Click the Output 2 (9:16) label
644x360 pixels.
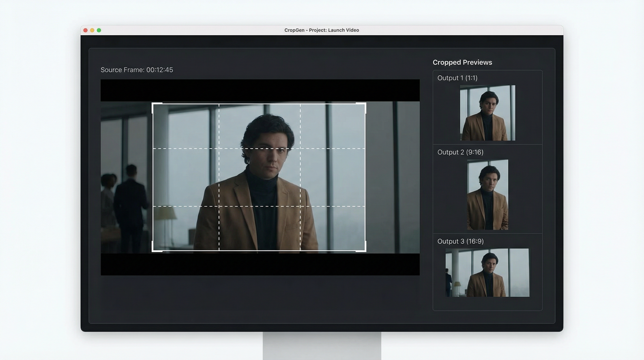click(x=460, y=152)
